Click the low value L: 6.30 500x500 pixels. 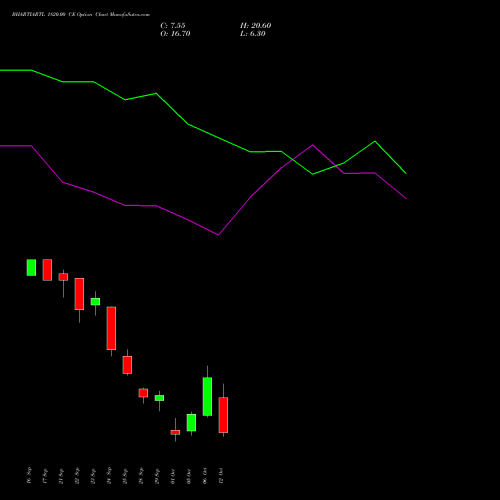253,33
